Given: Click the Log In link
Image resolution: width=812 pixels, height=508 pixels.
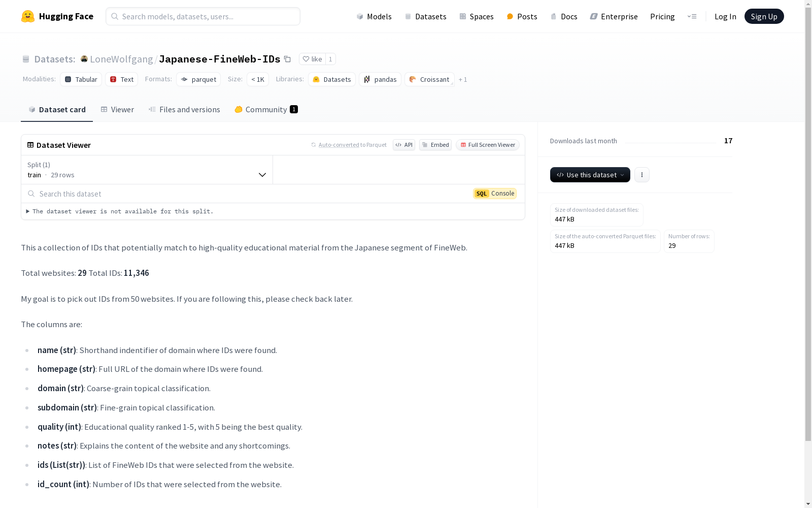Looking at the screenshot, I should click(x=725, y=16).
